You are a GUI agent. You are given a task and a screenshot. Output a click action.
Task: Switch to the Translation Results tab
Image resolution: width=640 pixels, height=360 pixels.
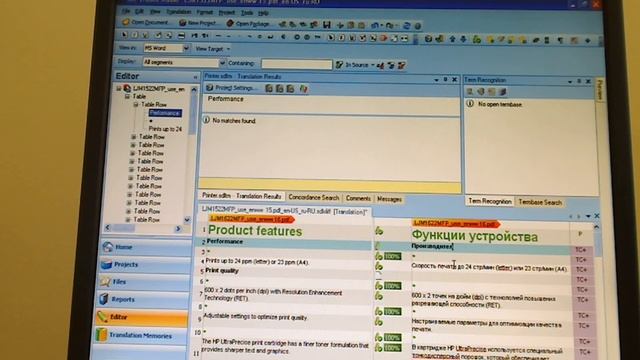point(242,196)
